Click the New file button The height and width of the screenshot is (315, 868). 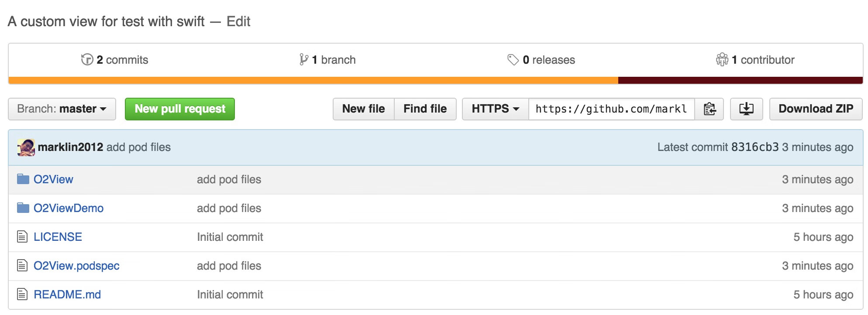point(364,109)
